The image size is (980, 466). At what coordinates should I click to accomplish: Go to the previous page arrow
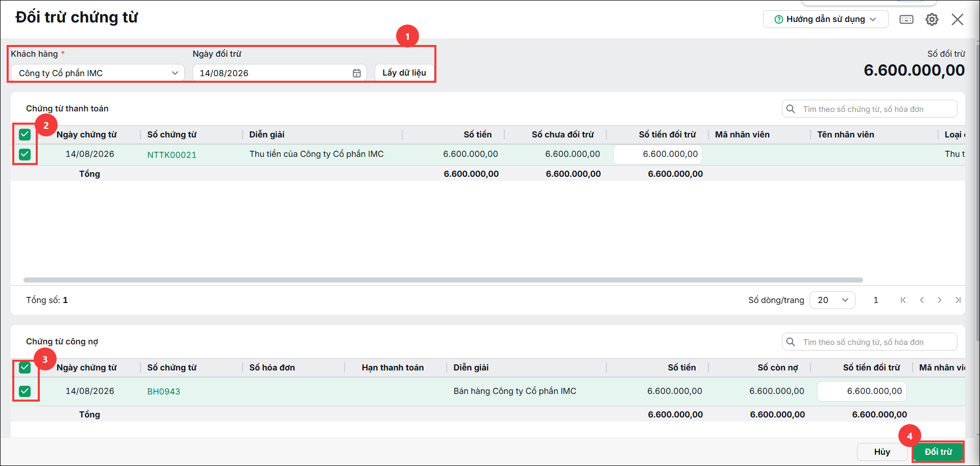click(922, 300)
